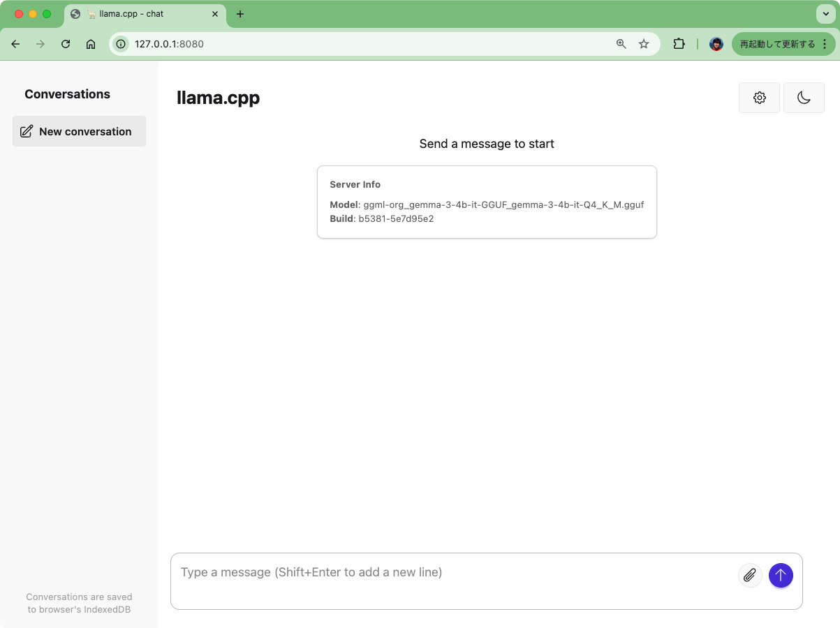
Task: Open the extensions puzzle icon
Action: [679, 44]
